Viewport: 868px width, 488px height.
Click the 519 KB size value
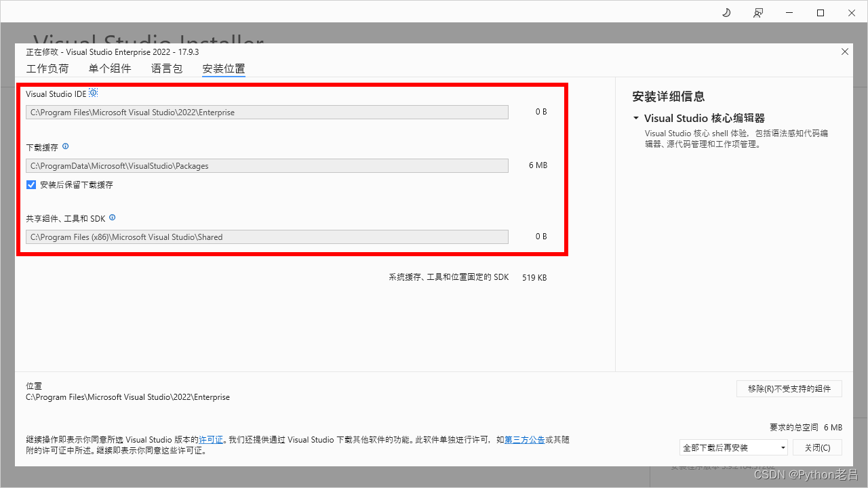tap(534, 278)
